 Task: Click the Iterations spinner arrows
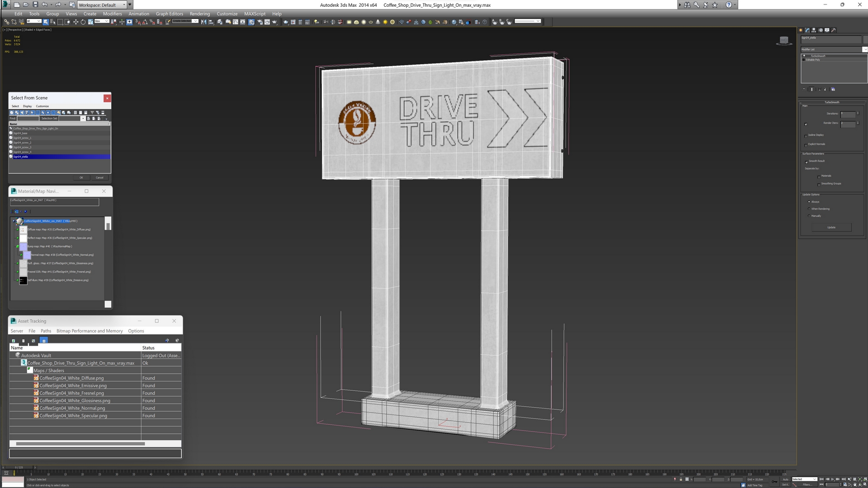pos(858,113)
